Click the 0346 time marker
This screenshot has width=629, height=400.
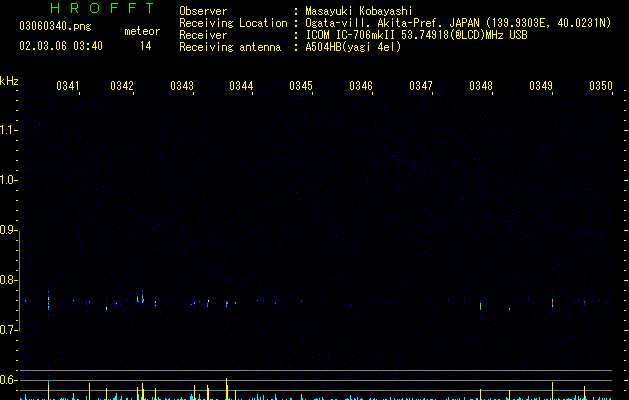(361, 86)
